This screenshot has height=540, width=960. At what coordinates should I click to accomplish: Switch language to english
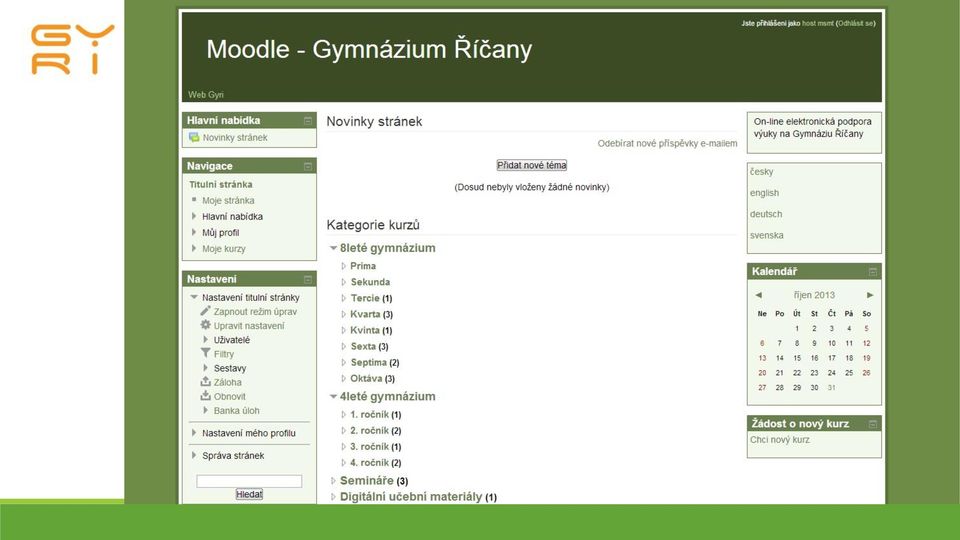765,193
